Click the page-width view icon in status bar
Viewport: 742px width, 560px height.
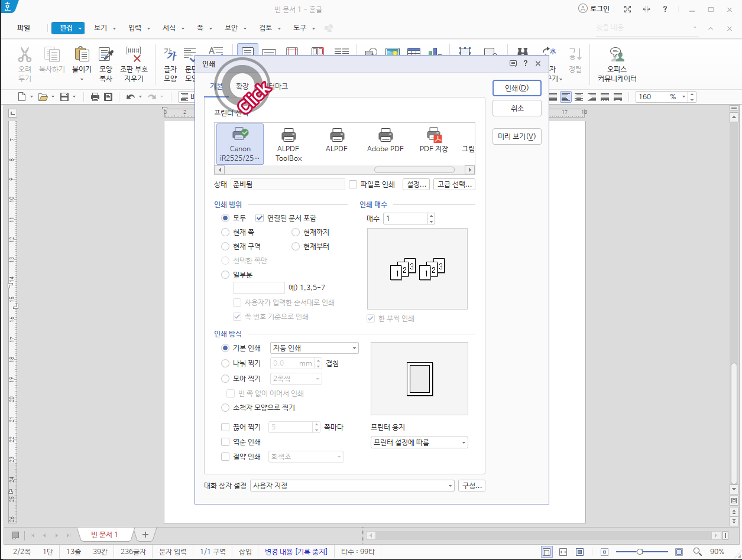pos(563,552)
